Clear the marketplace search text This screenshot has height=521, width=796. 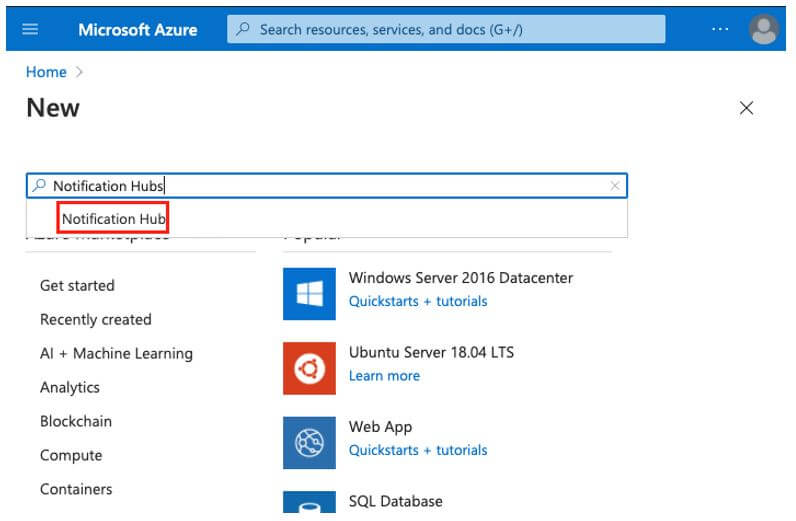[615, 186]
